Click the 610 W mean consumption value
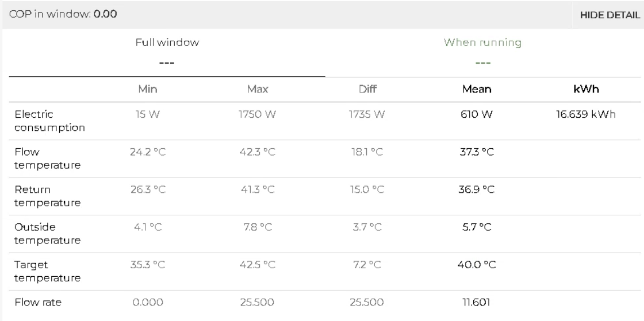 point(477,114)
